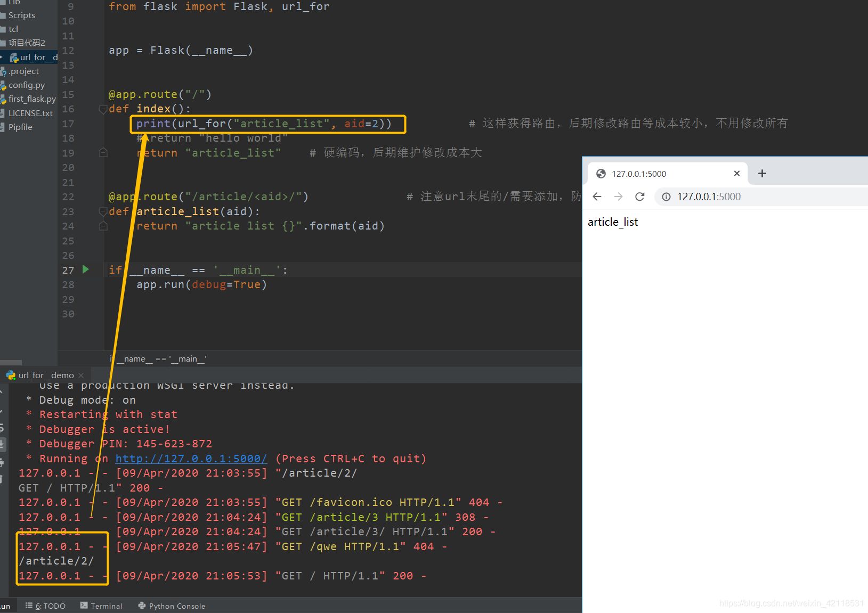Image resolution: width=868 pixels, height=613 pixels.
Task: Click line number 17 in gutter
Action: coord(68,124)
